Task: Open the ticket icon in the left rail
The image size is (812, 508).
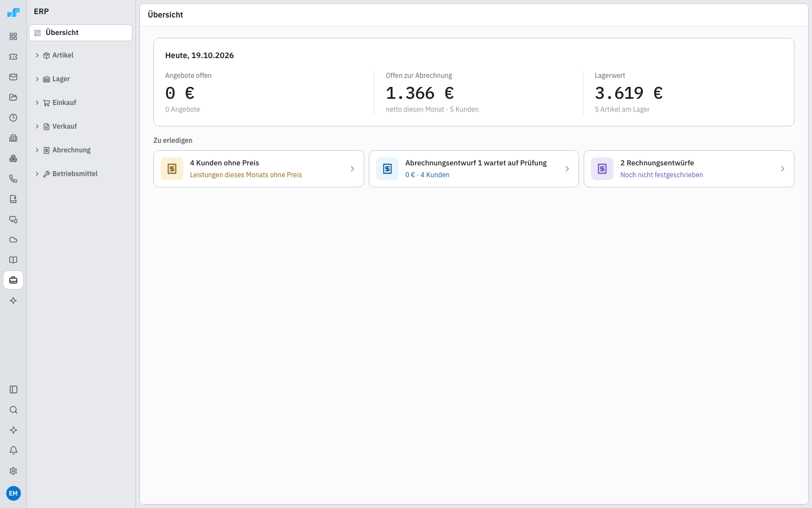Action: (14, 57)
